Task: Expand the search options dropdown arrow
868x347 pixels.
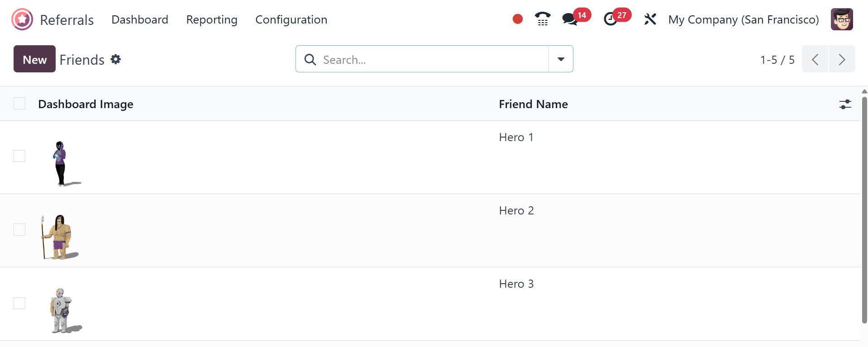Action: tap(561, 59)
